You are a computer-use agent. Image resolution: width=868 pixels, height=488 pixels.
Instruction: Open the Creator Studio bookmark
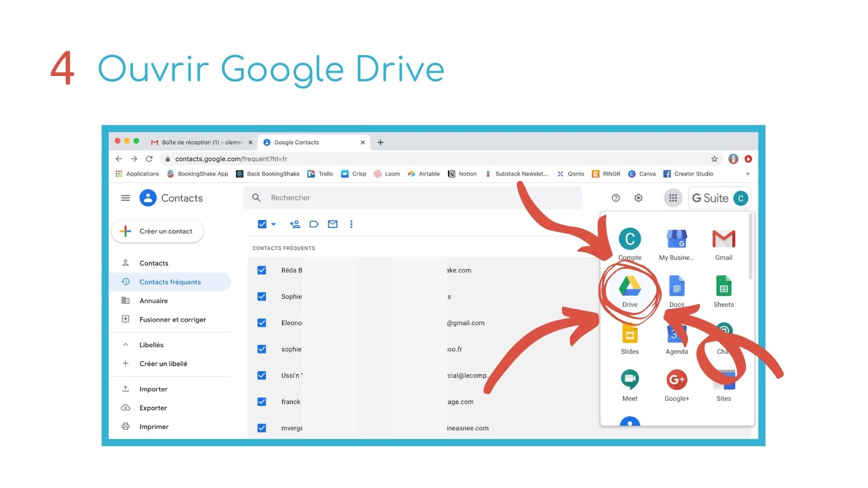pyautogui.click(x=688, y=174)
